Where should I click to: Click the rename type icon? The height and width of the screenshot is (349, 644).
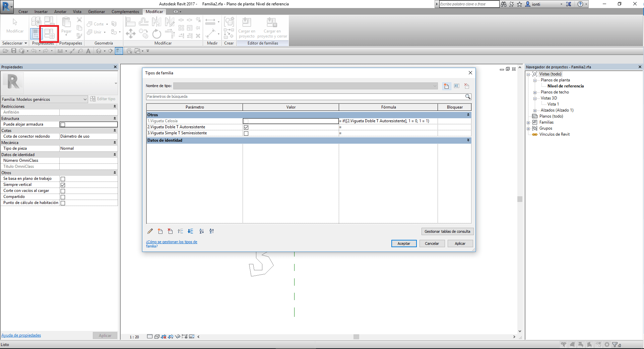tap(457, 86)
